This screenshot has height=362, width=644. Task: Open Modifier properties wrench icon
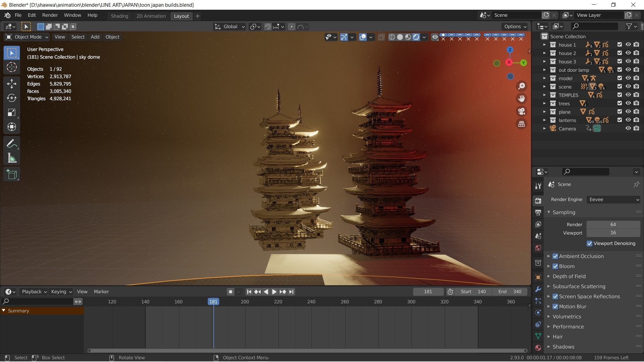(x=538, y=289)
